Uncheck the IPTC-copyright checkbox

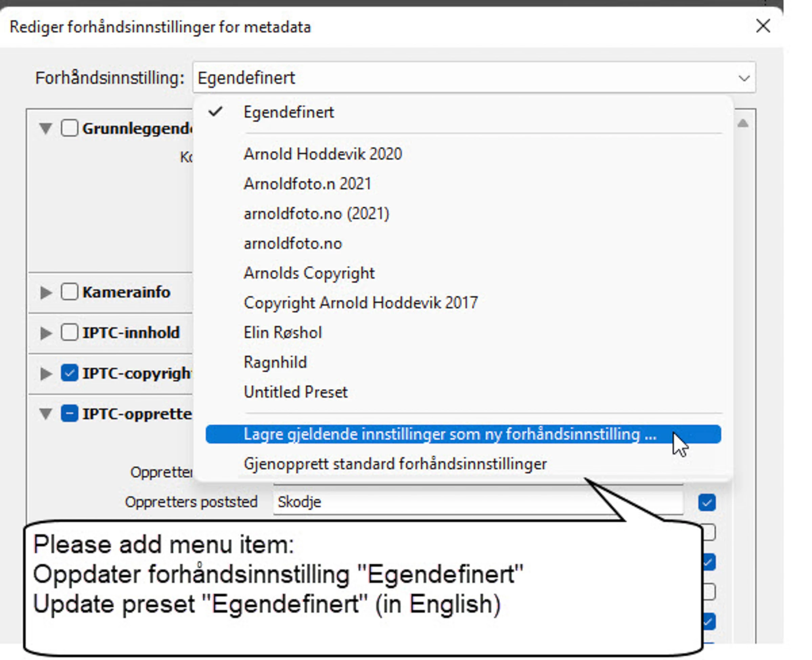[70, 373]
